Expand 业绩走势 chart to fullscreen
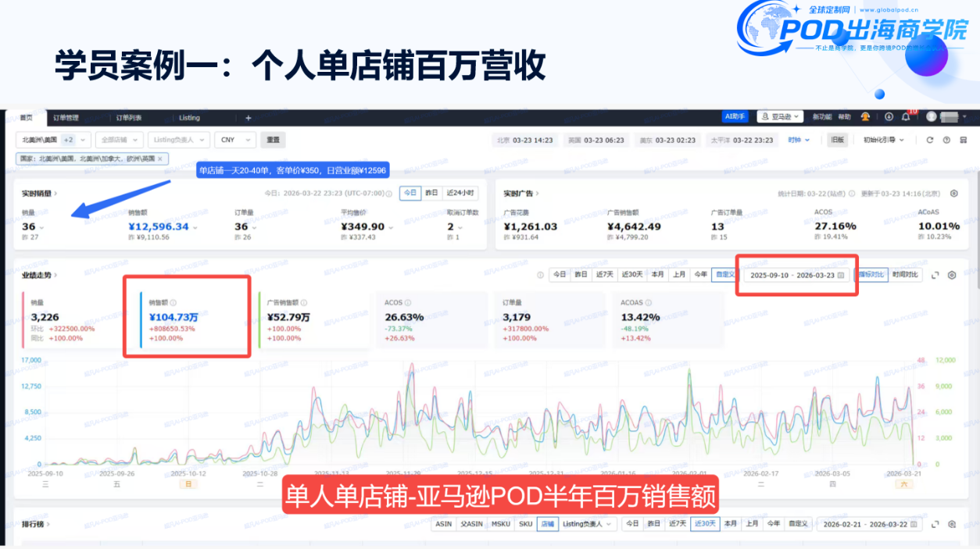This screenshot has height=549, width=980. [x=935, y=275]
